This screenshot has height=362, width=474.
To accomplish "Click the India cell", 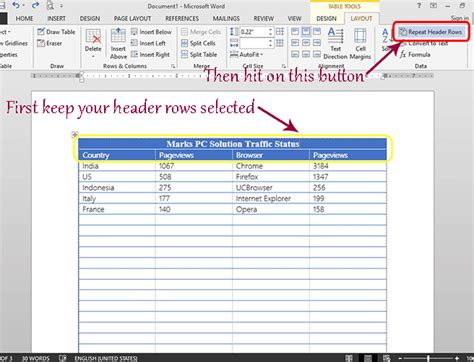I will 117,166.
